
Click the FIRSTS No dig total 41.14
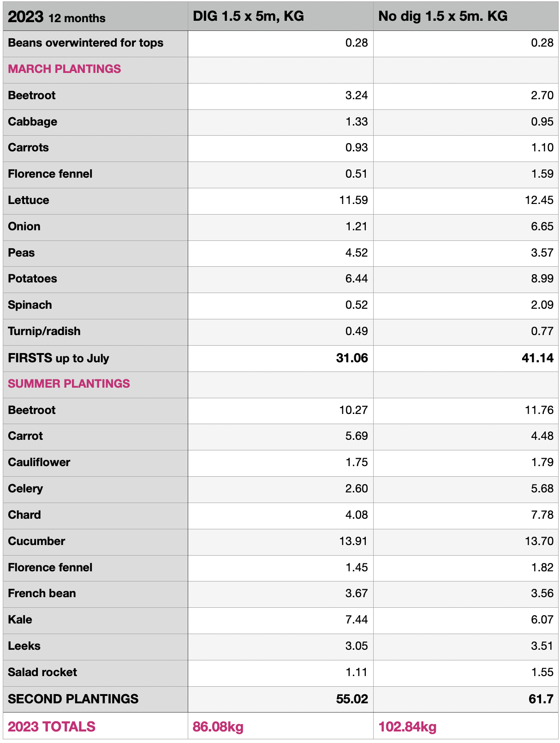[537, 358]
